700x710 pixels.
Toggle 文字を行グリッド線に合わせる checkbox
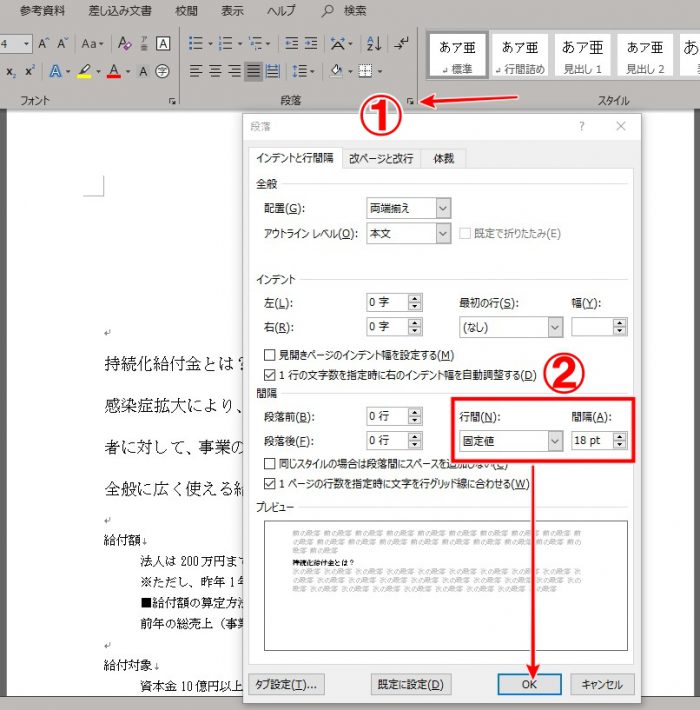[269, 484]
